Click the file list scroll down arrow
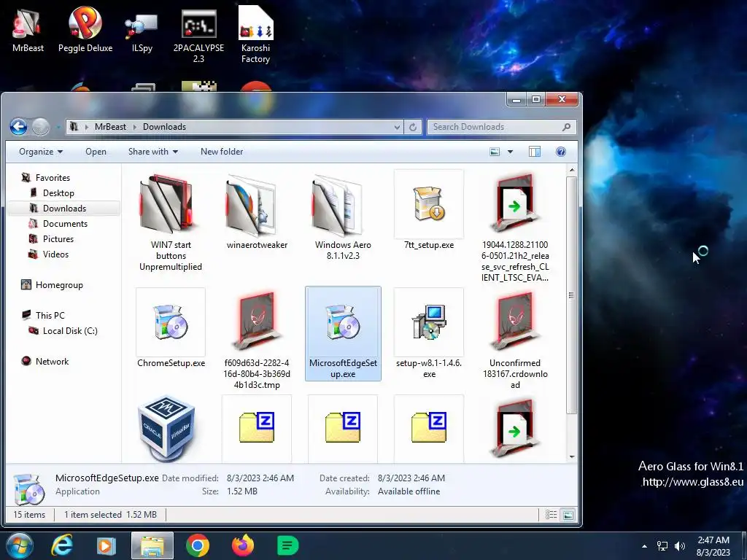Screen dimensions: 747x560 pos(572,456)
